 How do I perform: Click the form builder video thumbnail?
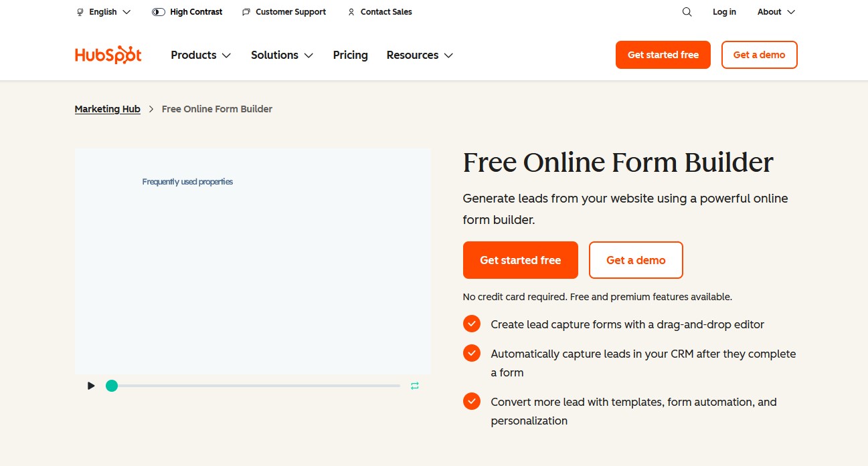tap(253, 261)
